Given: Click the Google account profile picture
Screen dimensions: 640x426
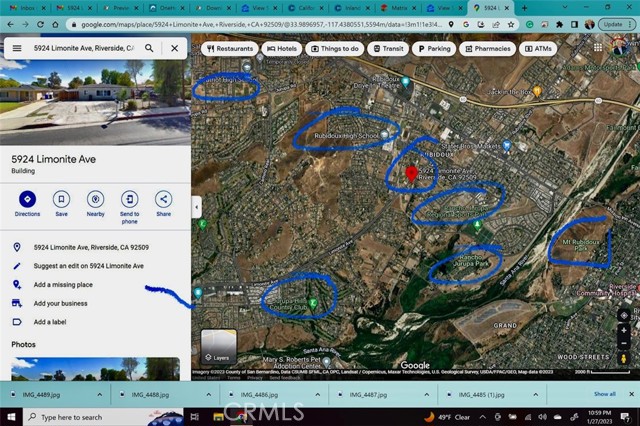Looking at the screenshot, I should pos(618,47).
